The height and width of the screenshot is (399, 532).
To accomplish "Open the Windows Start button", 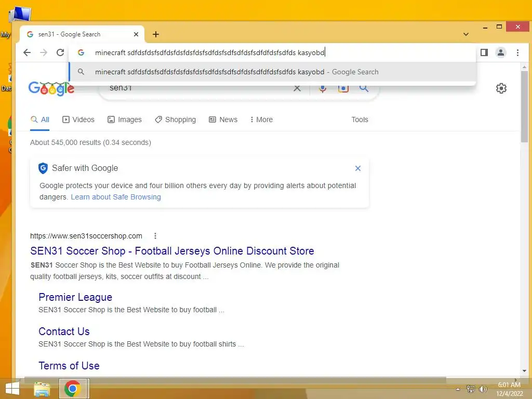I will point(12,389).
